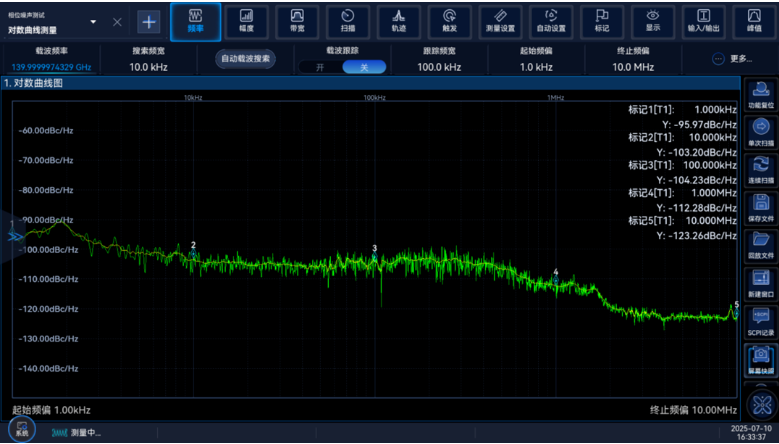Edit the 载波频率 carrier frequency field

coord(51,67)
